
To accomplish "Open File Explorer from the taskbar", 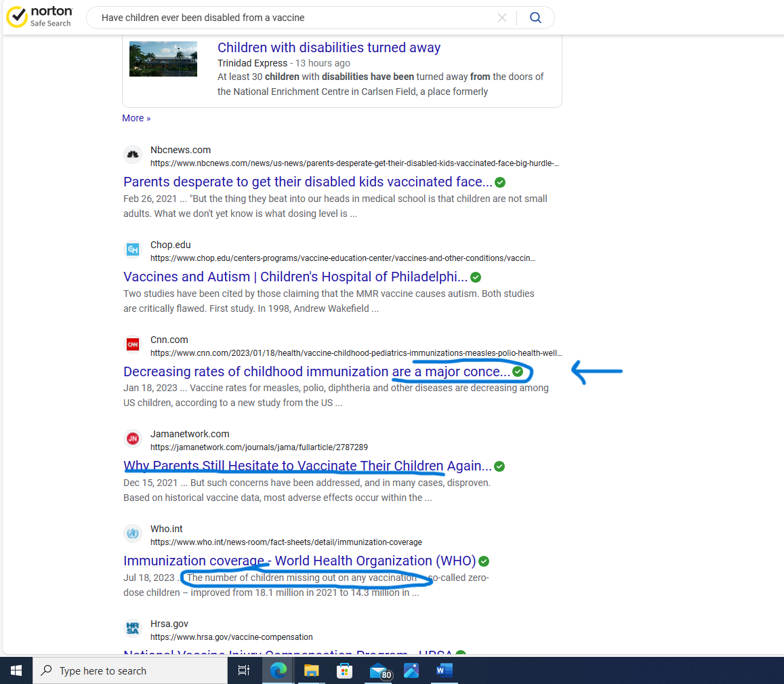I will click(x=311, y=670).
